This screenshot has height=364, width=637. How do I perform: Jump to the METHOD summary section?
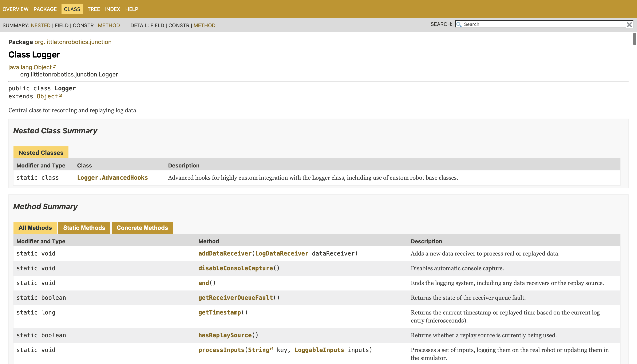pyautogui.click(x=109, y=25)
